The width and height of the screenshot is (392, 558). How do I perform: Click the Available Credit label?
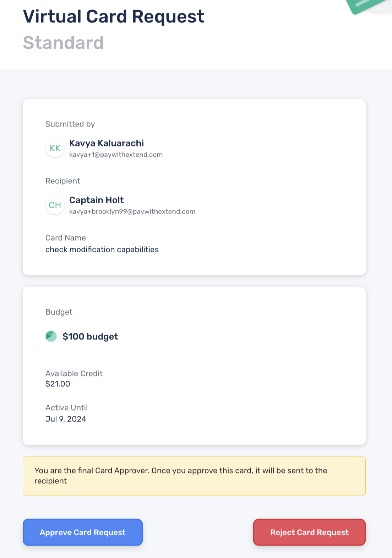pos(74,374)
